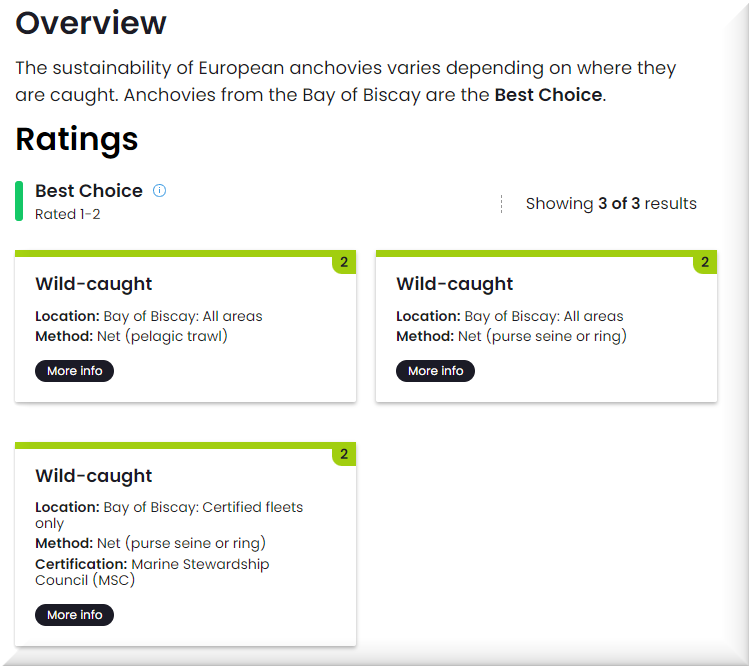The width and height of the screenshot is (749, 666).
Task: Select Wild-caught title of pelagic trawl card
Action: (94, 284)
